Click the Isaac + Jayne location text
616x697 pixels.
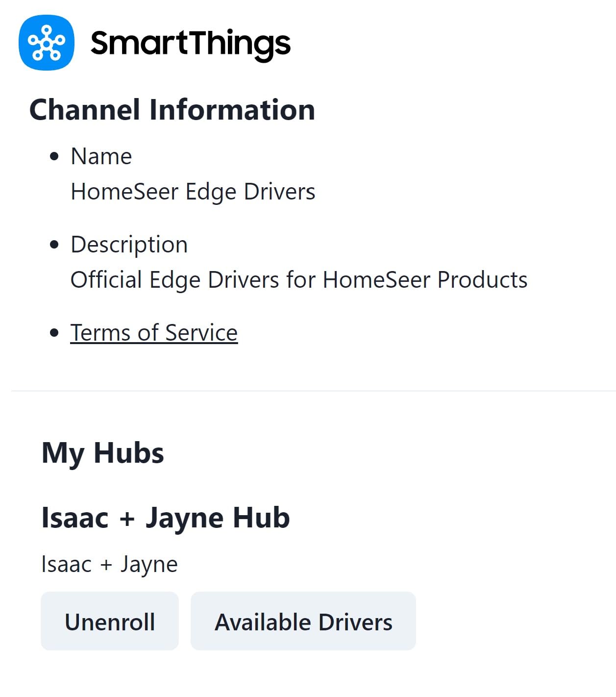[109, 564]
